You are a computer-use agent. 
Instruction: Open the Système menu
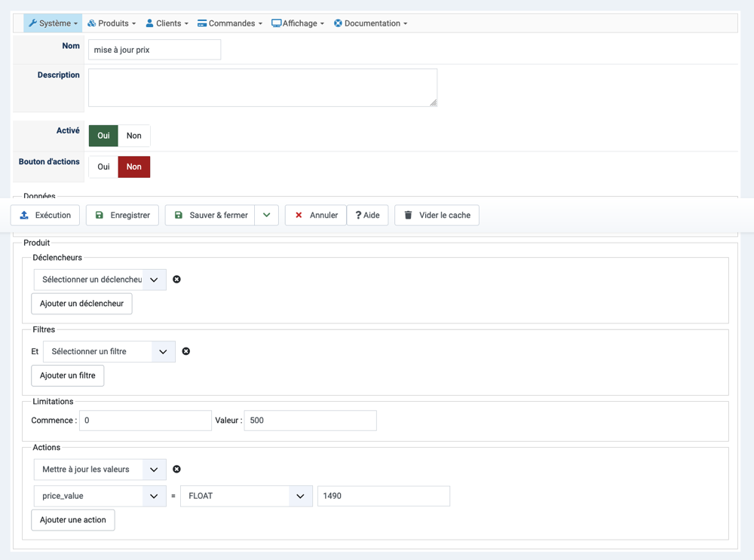tap(53, 23)
